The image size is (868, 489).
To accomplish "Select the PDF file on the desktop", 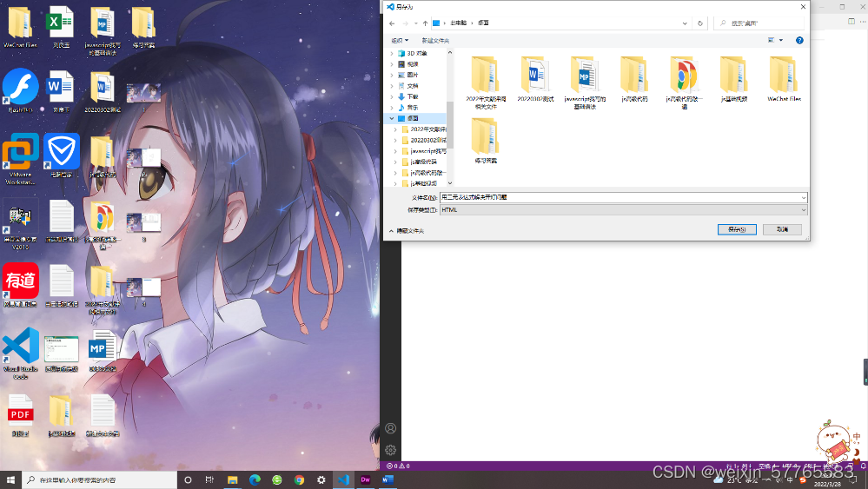I will coord(21,415).
